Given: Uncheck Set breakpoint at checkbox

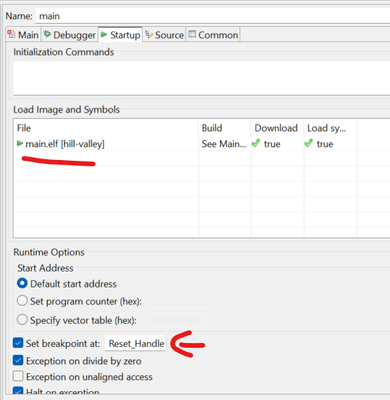Looking at the screenshot, I should coord(18,343).
